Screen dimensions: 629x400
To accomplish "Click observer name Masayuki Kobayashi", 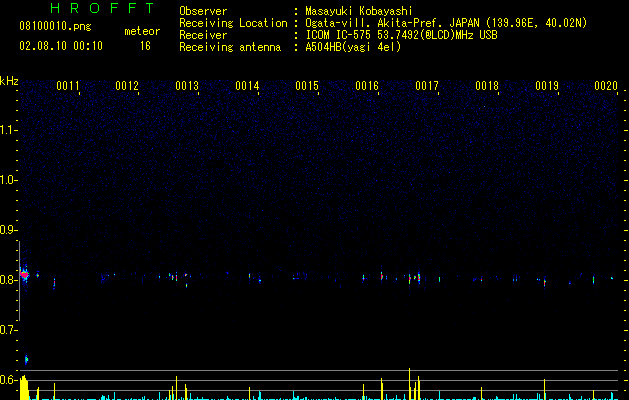I will click(x=359, y=11).
